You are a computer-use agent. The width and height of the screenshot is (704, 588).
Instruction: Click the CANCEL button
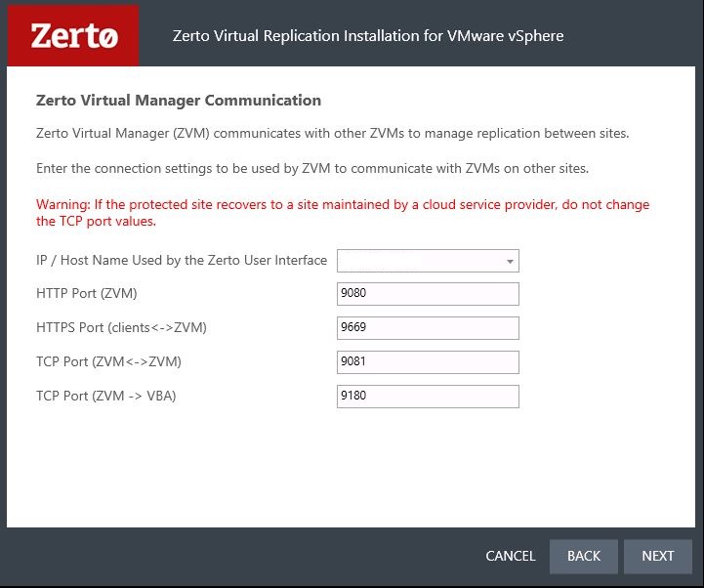coord(511,556)
